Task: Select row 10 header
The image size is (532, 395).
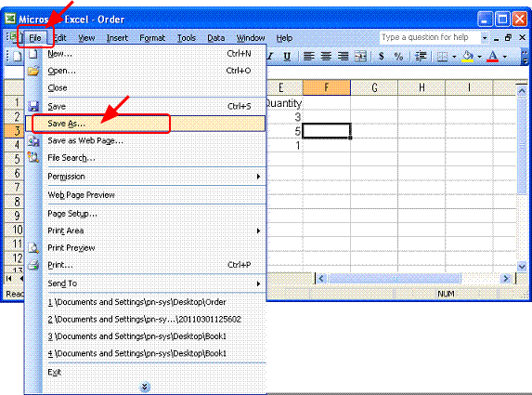Action: (x=14, y=230)
